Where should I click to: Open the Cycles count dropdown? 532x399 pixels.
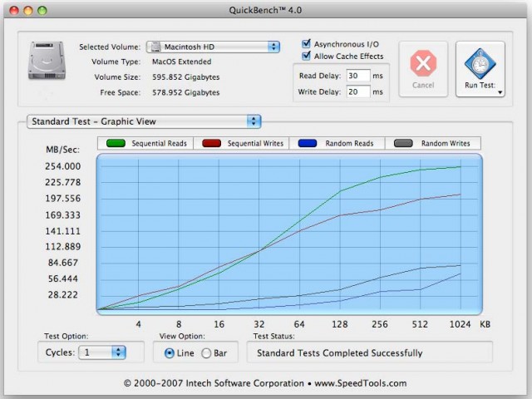coord(102,352)
